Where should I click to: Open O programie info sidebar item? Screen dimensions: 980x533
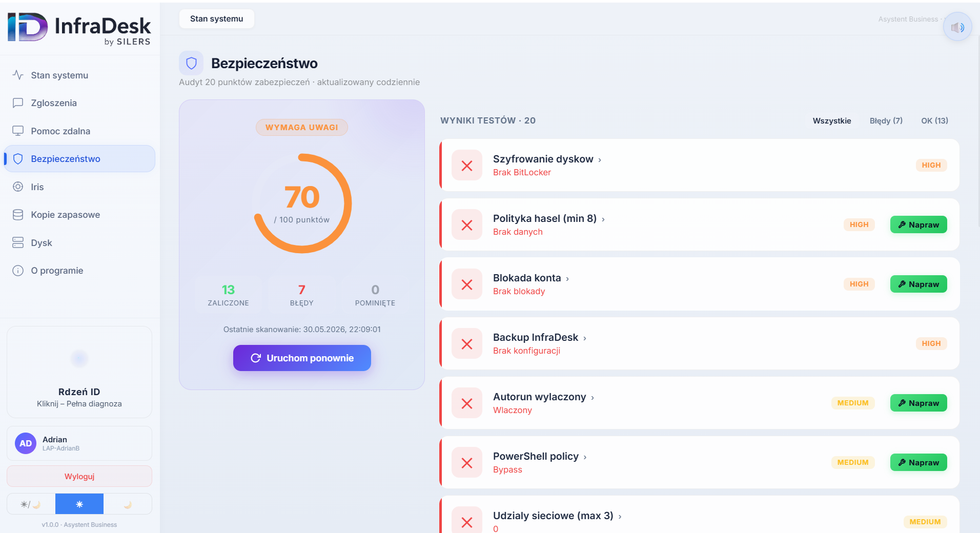coord(79,271)
